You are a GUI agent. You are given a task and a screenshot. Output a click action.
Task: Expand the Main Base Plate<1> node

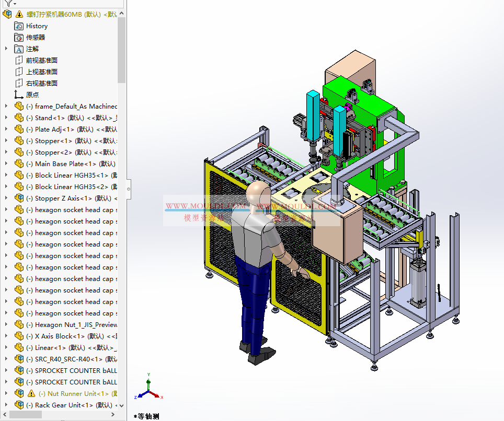tap(6, 163)
